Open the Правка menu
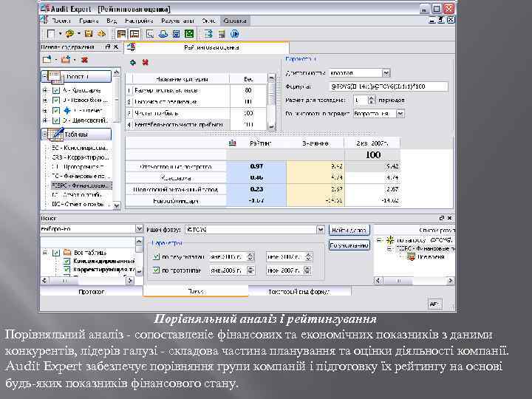This screenshot has width=532, height=399. 89,21
